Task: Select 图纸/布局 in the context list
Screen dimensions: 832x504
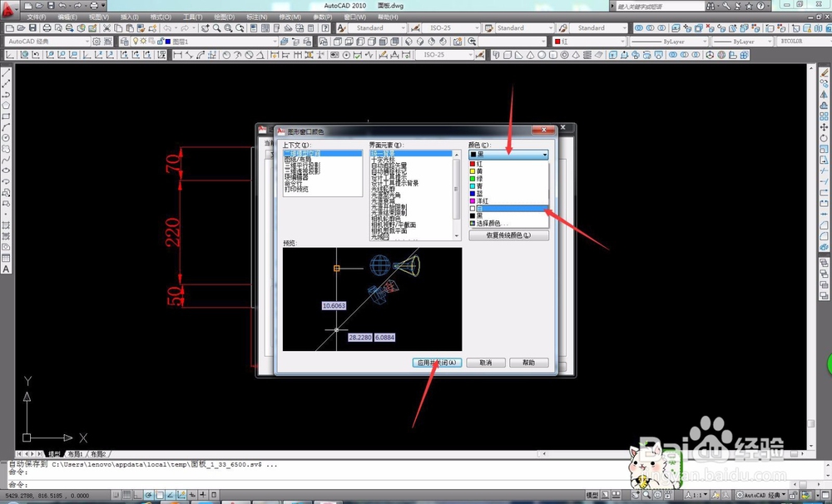Action: pyautogui.click(x=298, y=159)
